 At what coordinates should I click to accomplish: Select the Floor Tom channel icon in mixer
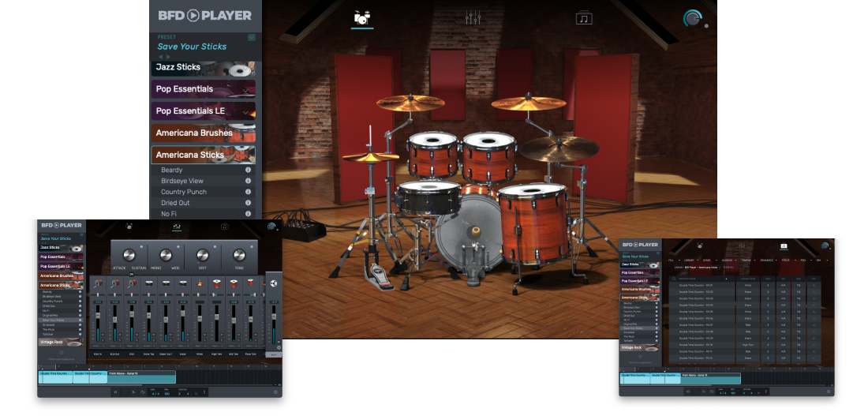[251, 283]
